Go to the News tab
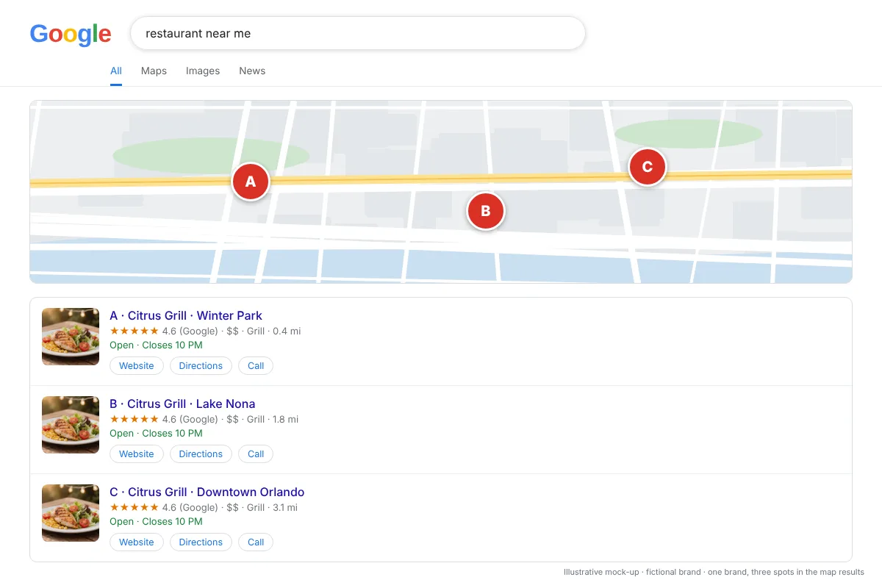The width and height of the screenshot is (882, 588). point(252,71)
